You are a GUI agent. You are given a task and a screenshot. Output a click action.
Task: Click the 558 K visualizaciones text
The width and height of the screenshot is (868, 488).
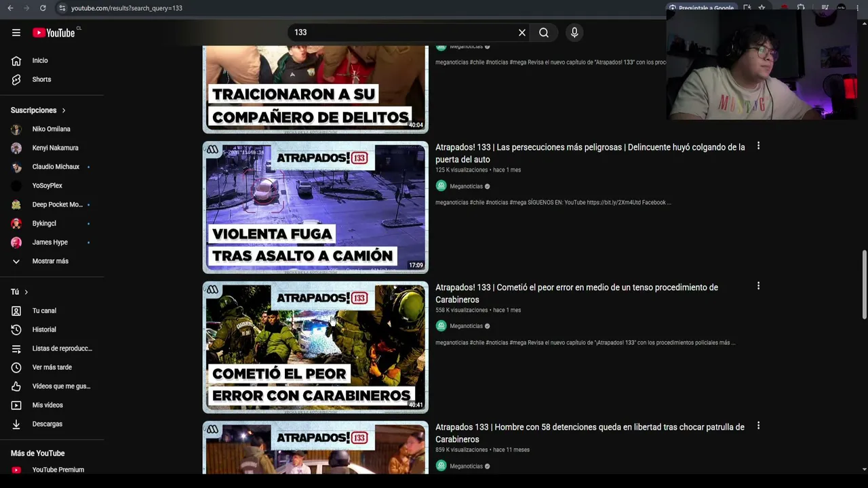point(462,310)
